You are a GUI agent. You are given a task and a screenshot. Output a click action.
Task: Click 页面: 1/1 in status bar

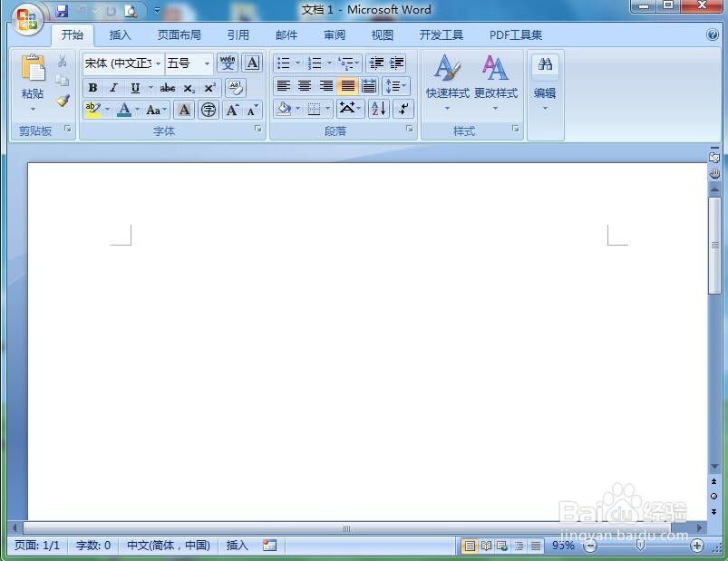[37, 546]
